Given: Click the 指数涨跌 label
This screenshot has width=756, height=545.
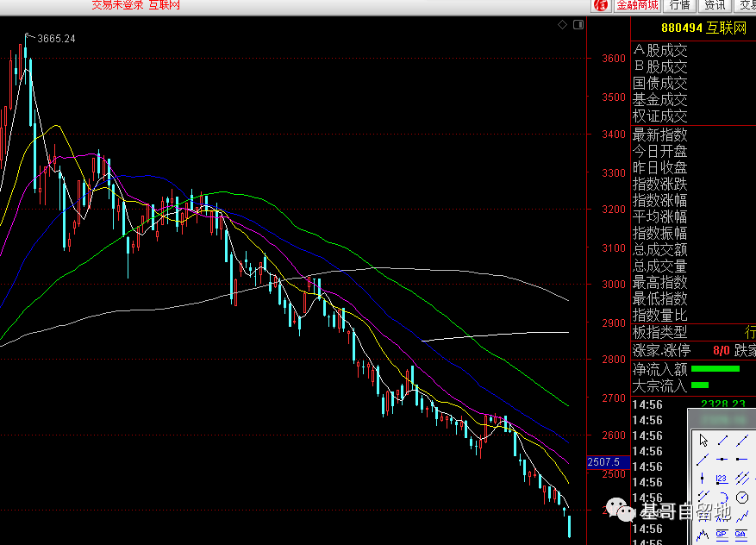Looking at the screenshot, I should click(660, 184).
